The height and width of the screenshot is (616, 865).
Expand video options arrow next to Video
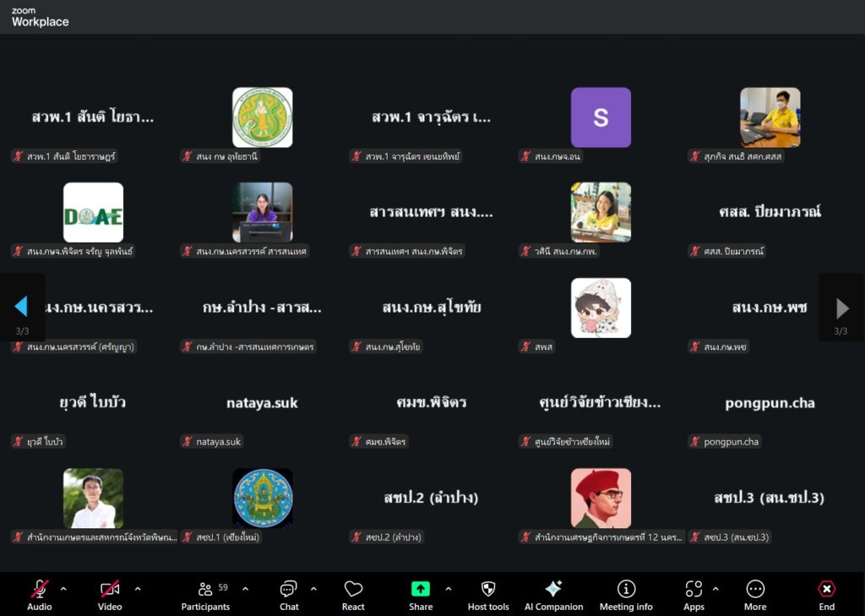click(138, 589)
